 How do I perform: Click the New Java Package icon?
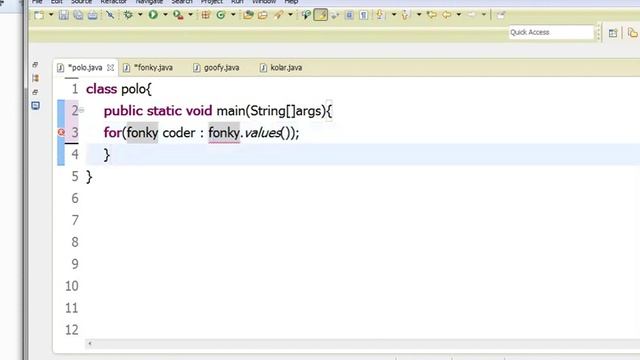(206, 15)
